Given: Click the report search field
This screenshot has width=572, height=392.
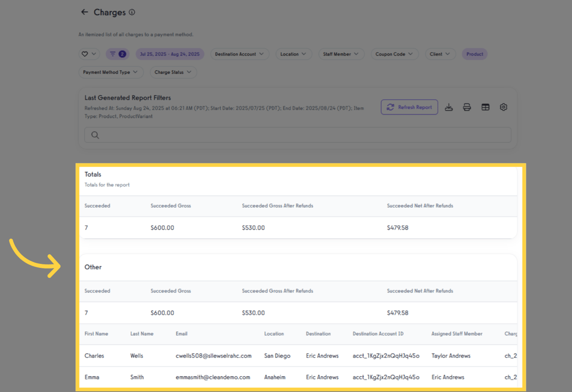Looking at the screenshot, I should coord(298,135).
